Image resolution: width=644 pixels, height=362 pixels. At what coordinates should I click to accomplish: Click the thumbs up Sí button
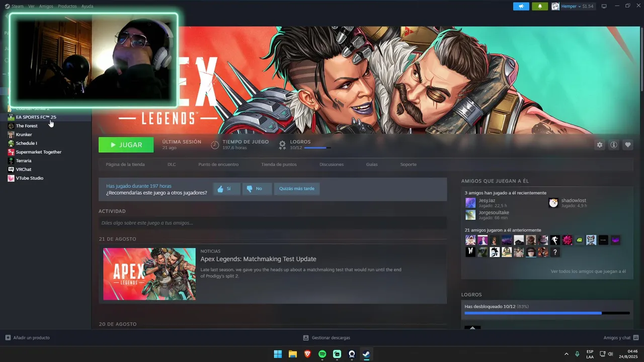(226, 189)
